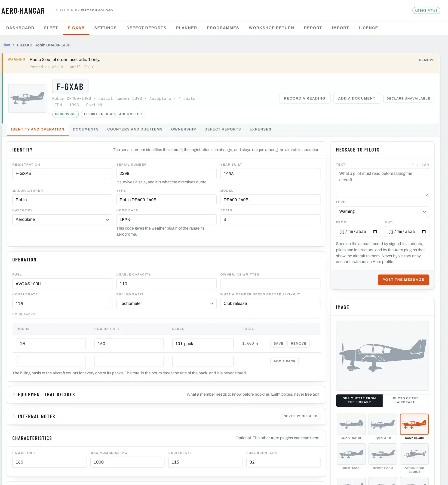The image size is (448, 485).
Task: Focus the Registration input field F-GXAB
Action: (x=62, y=173)
